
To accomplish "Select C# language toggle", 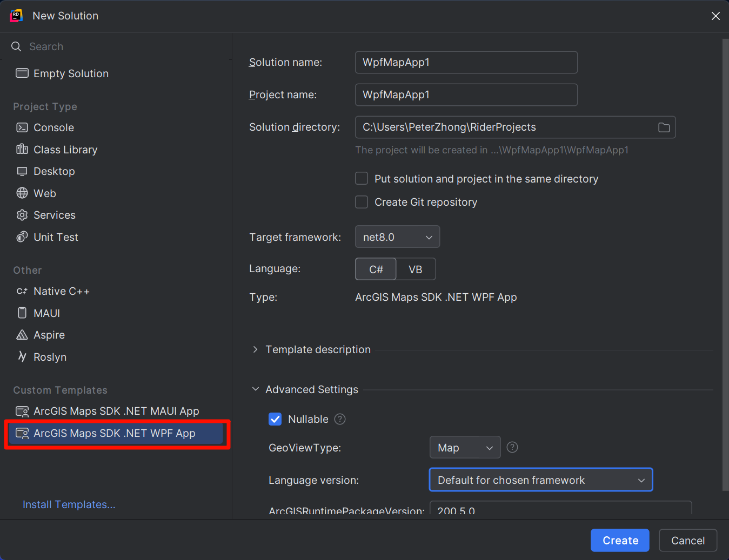I will click(x=376, y=269).
